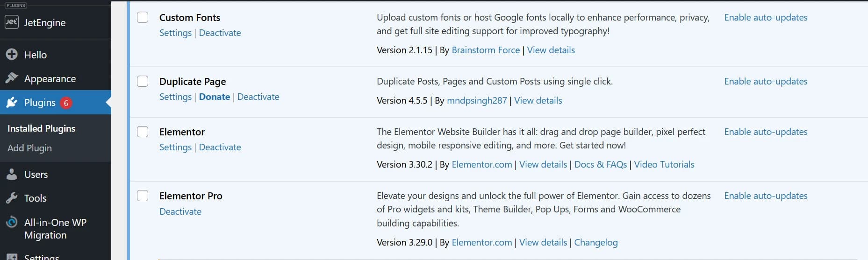The height and width of the screenshot is (260, 868).
Task: Select the Custom Fonts plugin checkbox
Action: click(143, 17)
